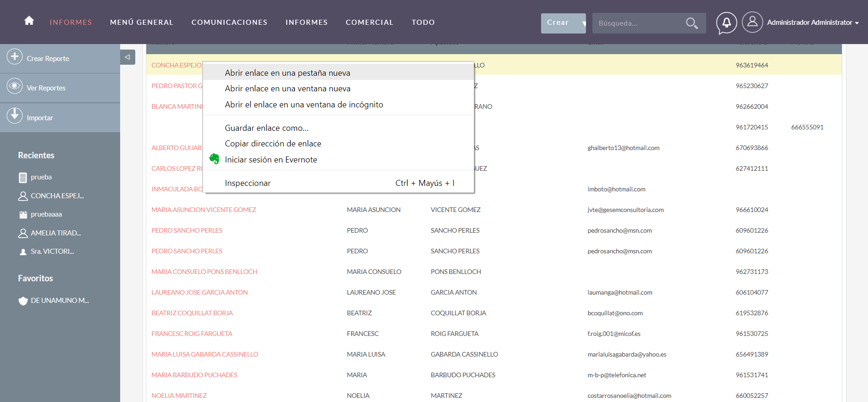868x402 pixels.
Task: Open COMERCIAL menu
Action: (370, 22)
